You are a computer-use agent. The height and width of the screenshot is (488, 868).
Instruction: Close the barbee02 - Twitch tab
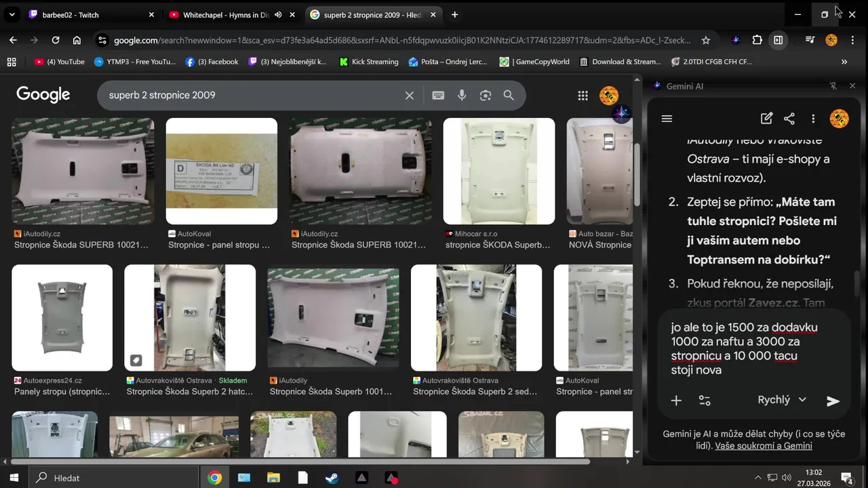click(151, 15)
